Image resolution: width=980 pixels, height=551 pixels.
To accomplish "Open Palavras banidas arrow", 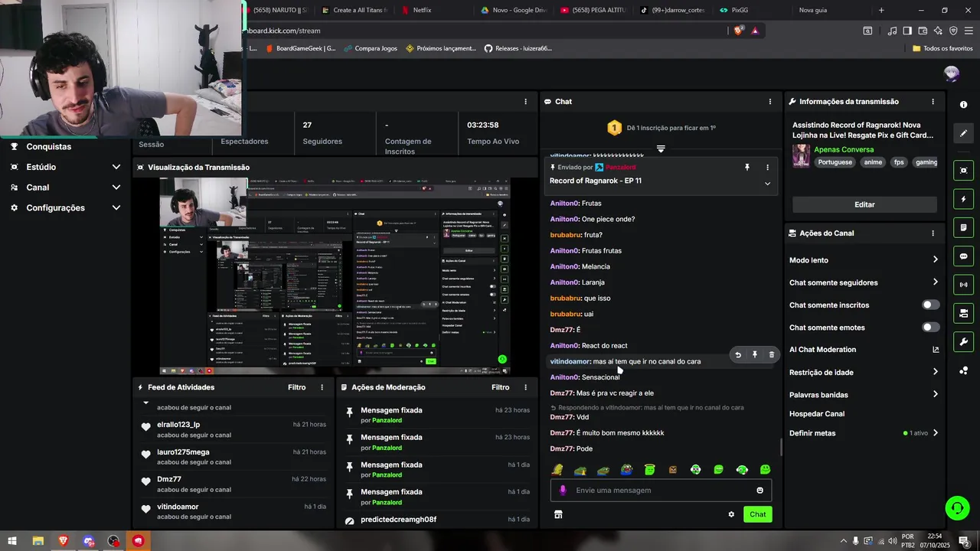I will tap(935, 395).
